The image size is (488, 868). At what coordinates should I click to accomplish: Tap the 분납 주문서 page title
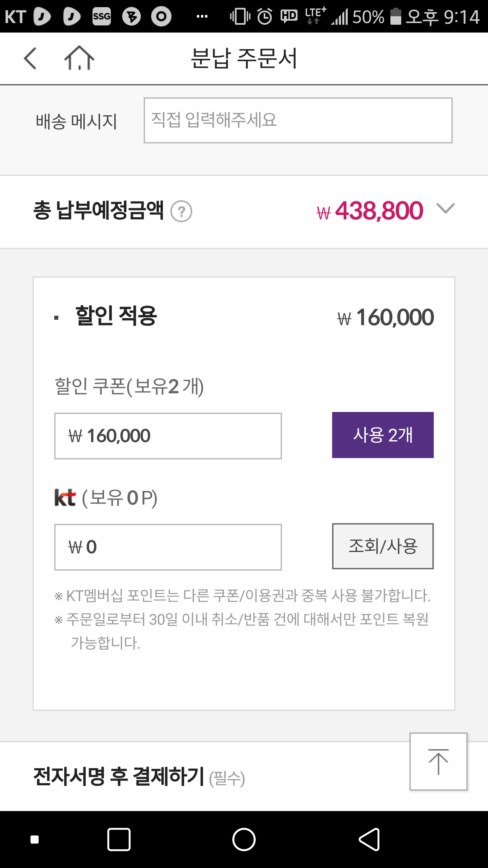[244, 58]
